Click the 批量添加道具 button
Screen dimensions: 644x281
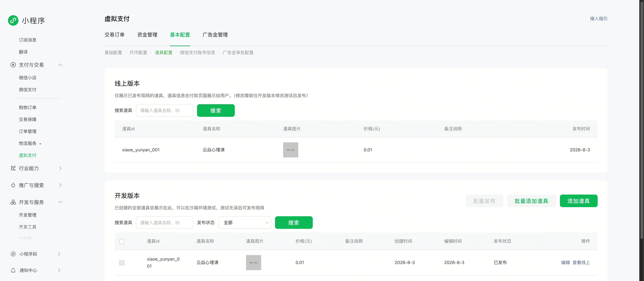[531, 201]
